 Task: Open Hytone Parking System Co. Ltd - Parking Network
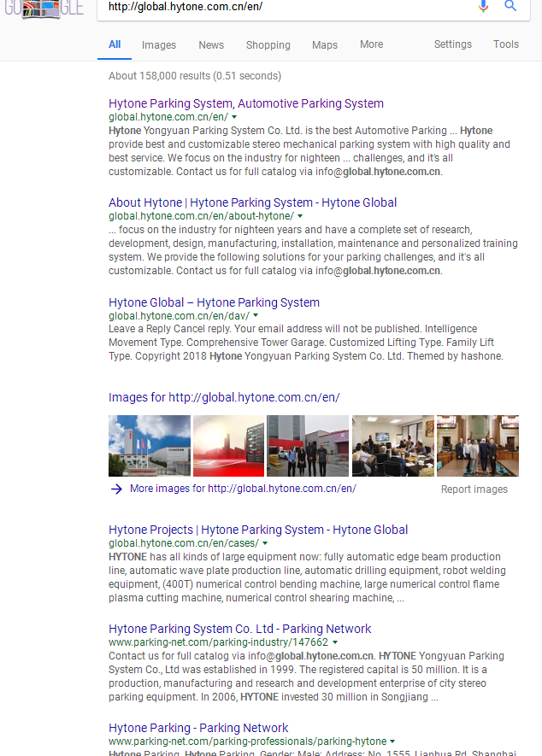[240, 629]
